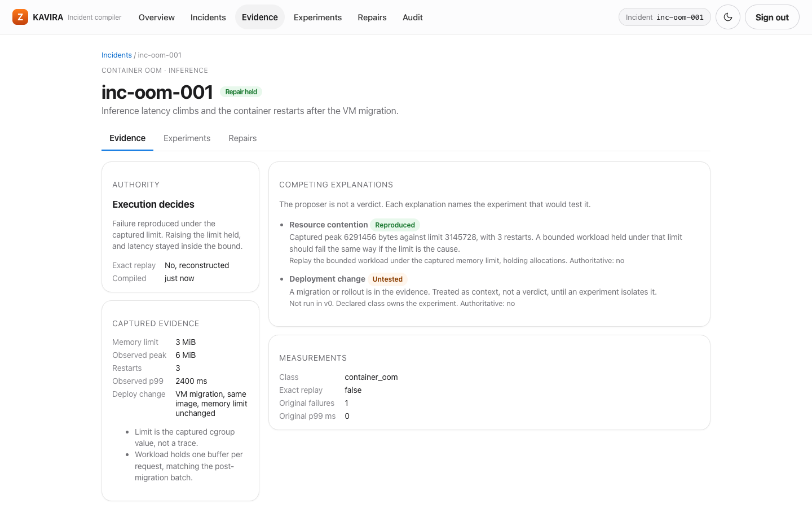Click the 'Limit is the captured cgroup value' bullet
The image size is (812, 508).
(185, 437)
